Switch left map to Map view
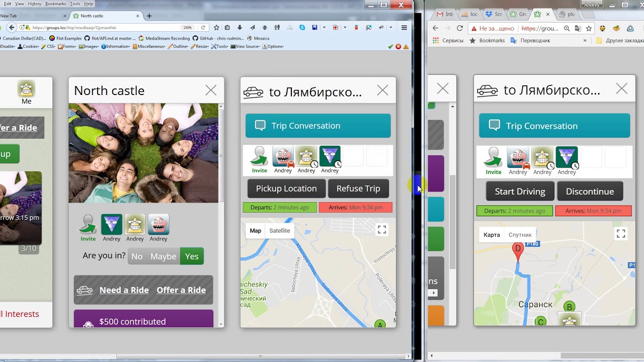This screenshot has width=644, height=362. point(256,231)
